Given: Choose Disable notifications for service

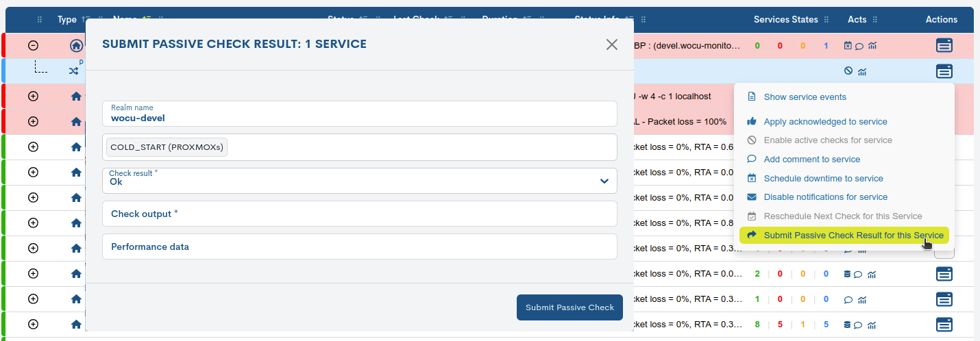Looking at the screenshot, I should pos(825,197).
